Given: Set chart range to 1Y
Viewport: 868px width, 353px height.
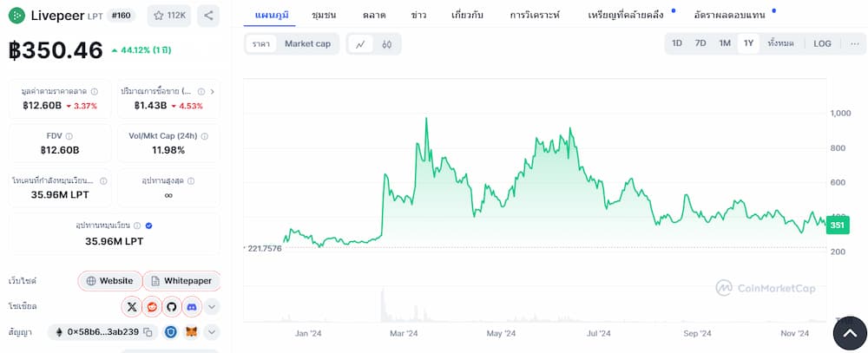Looking at the screenshot, I should (x=748, y=43).
